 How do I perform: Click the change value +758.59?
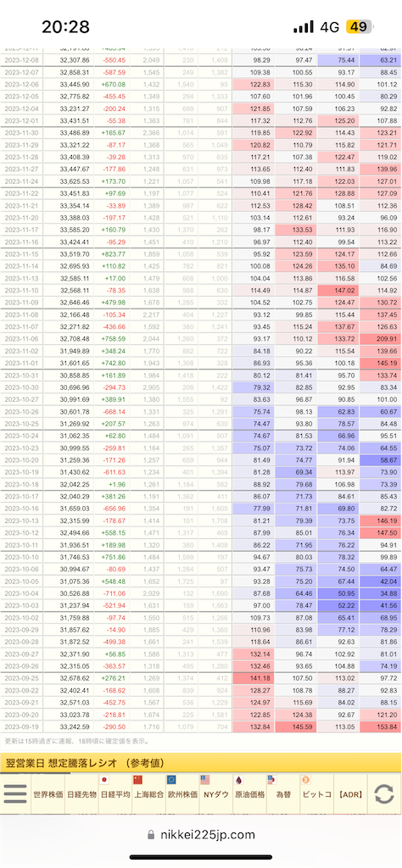point(114,337)
